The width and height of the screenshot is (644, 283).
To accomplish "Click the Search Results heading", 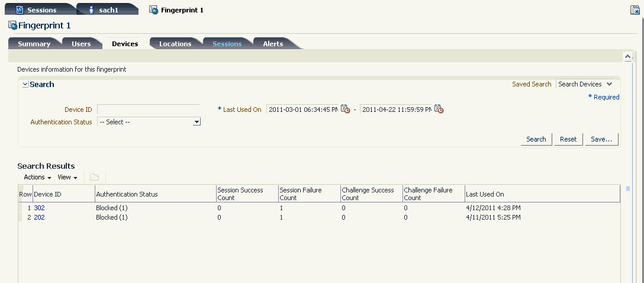I will pyautogui.click(x=46, y=166).
